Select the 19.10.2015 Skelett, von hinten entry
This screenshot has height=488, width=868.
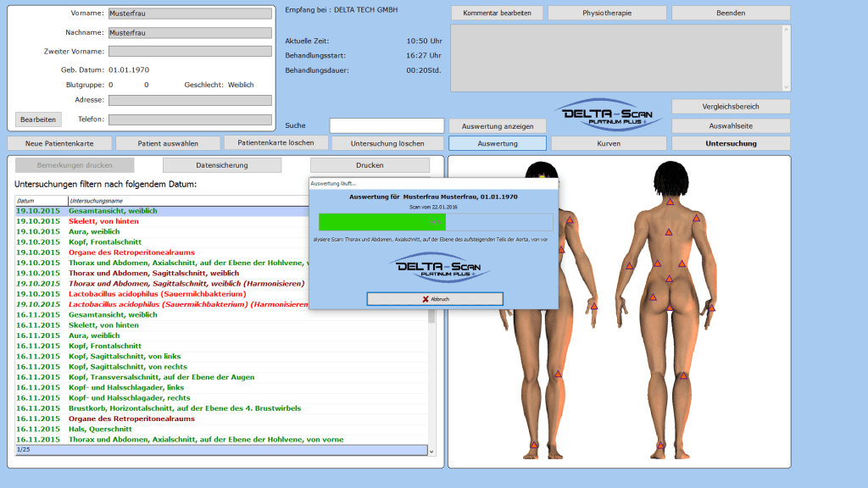(x=103, y=221)
